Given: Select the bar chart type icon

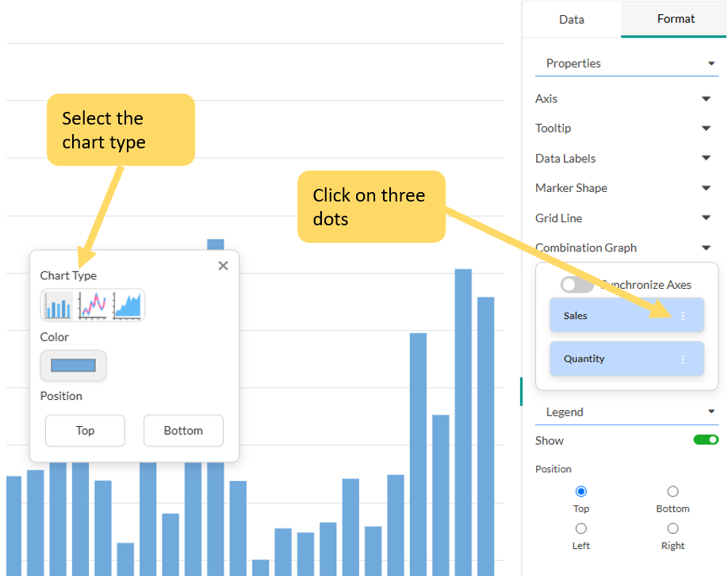Looking at the screenshot, I should coord(57,305).
